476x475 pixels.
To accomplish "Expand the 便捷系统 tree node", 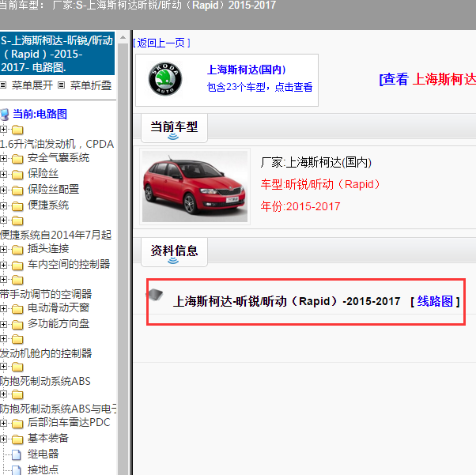I will point(3,205).
